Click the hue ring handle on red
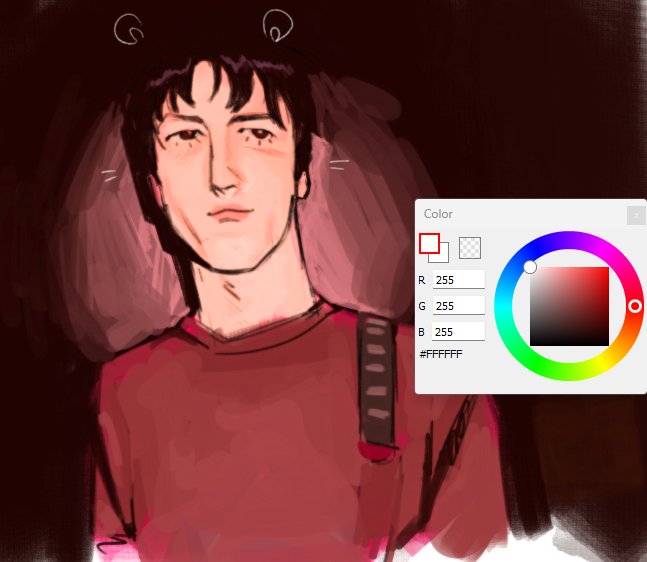Image resolution: width=647 pixels, height=562 pixels. tap(635, 306)
